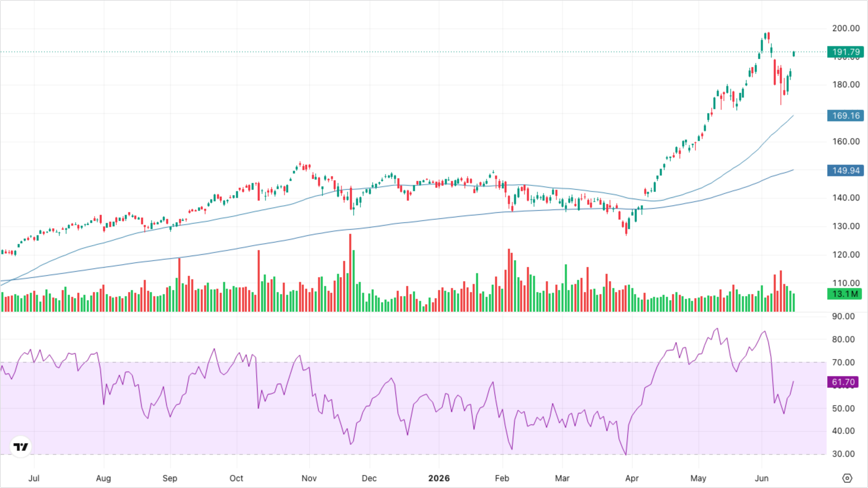
Task: Click the Jul label on time axis
Action: click(x=34, y=478)
